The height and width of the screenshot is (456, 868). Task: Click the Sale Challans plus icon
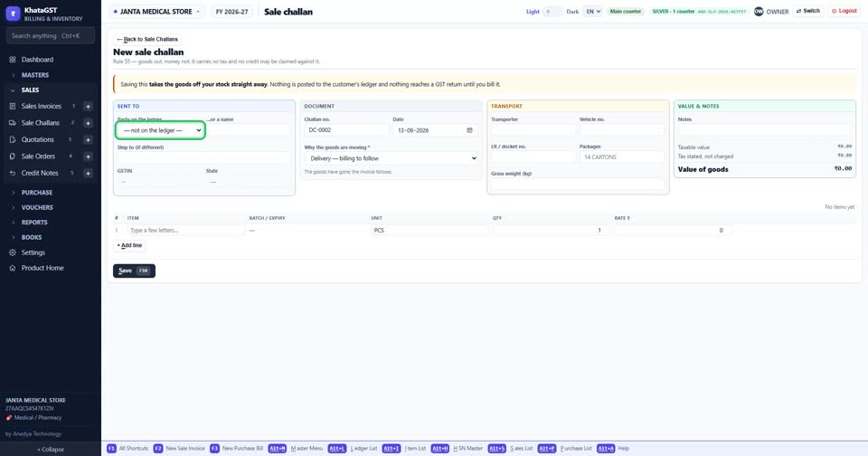[88, 123]
